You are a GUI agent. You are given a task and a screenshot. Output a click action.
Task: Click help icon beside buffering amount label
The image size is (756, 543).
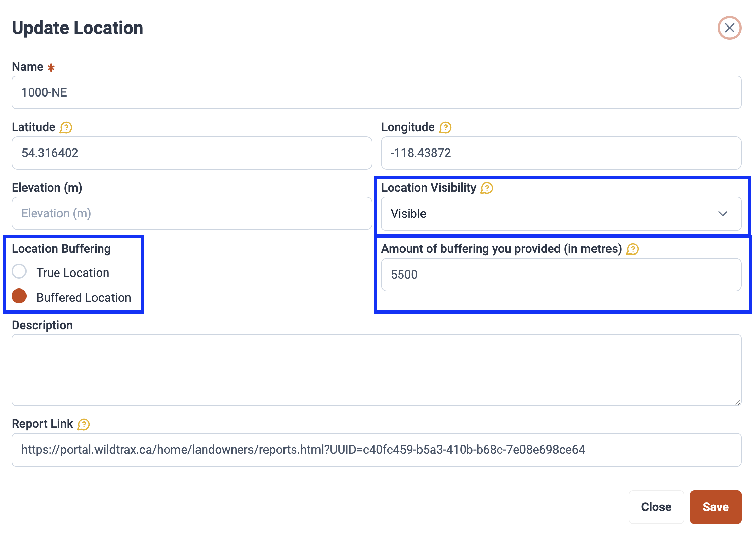coord(632,249)
